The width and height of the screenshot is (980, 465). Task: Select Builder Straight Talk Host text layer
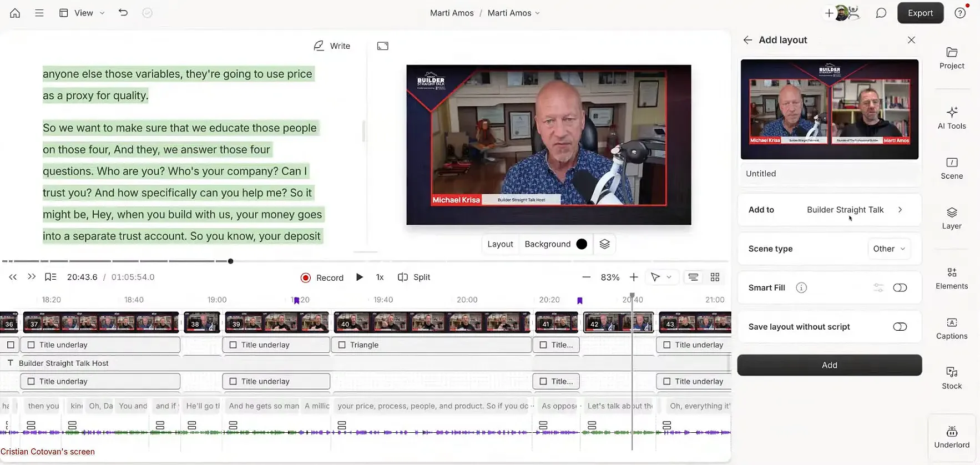pos(64,363)
